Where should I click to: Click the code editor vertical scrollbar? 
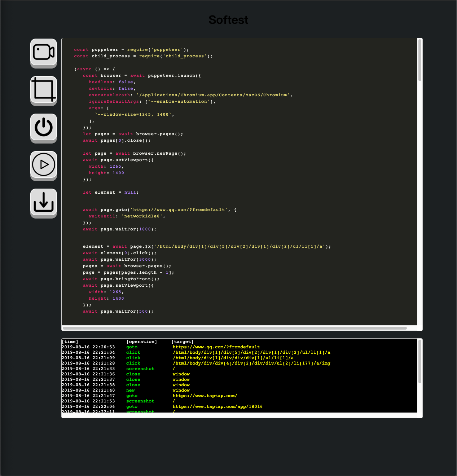click(x=420, y=61)
